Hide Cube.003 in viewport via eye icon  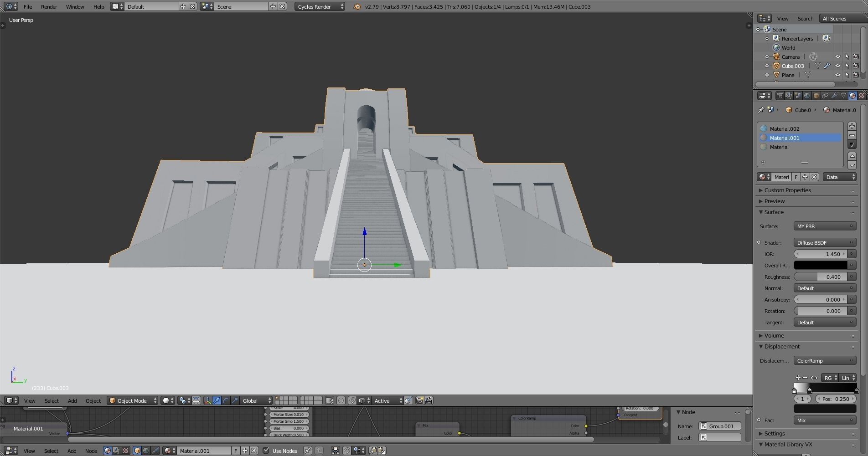pyautogui.click(x=838, y=66)
